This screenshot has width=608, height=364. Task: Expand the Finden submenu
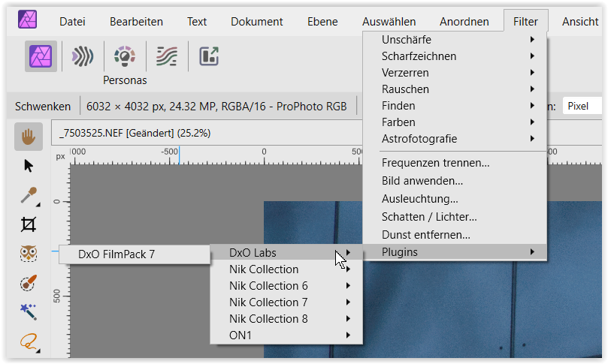455,106
